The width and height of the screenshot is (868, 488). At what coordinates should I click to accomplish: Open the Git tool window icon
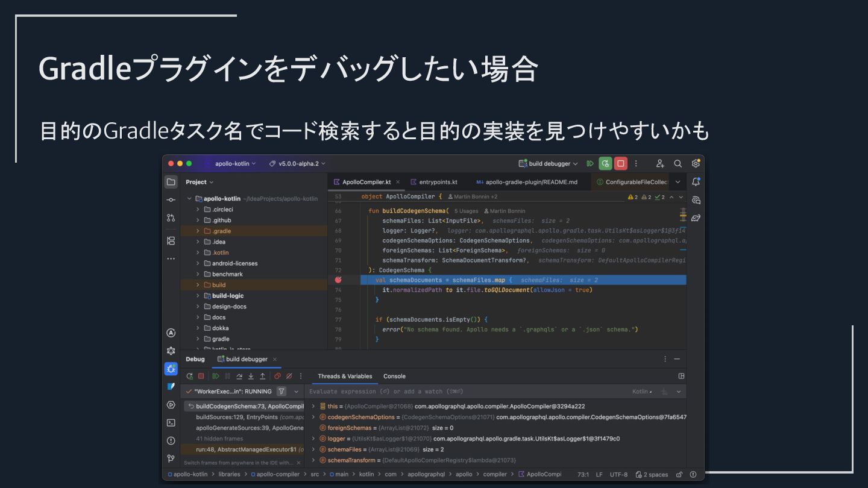tap(171, 459)
